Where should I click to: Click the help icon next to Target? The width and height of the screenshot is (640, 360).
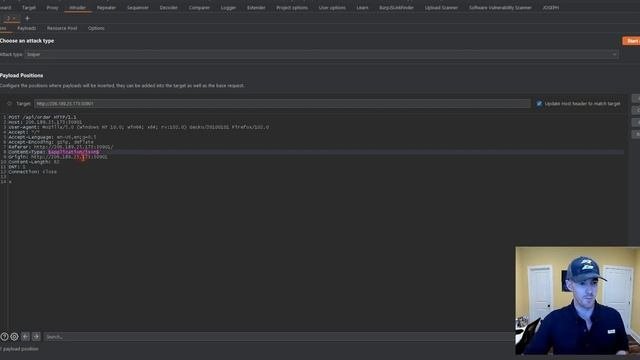[9, 104]
